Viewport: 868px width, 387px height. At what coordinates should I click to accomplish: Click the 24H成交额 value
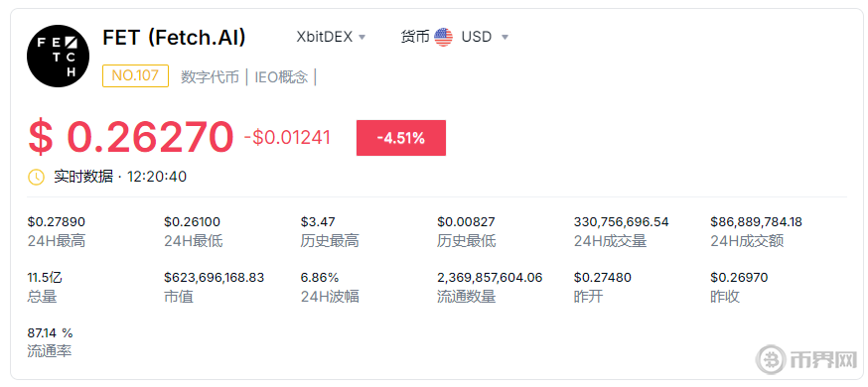coord(756,222)
